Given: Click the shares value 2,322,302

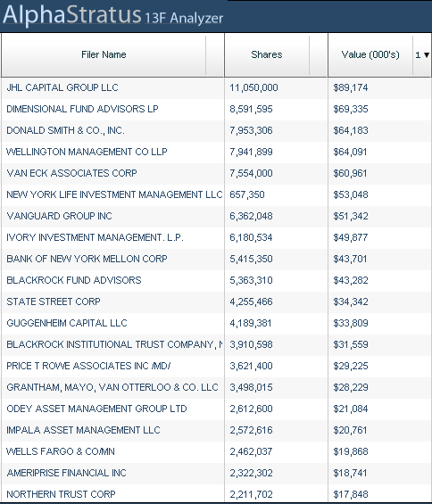Looking at the screenshot, I should (251, 473).
